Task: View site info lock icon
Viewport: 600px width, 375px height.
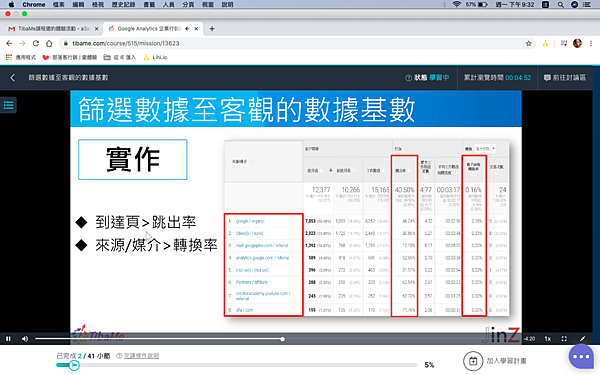Action: point(65,43)
